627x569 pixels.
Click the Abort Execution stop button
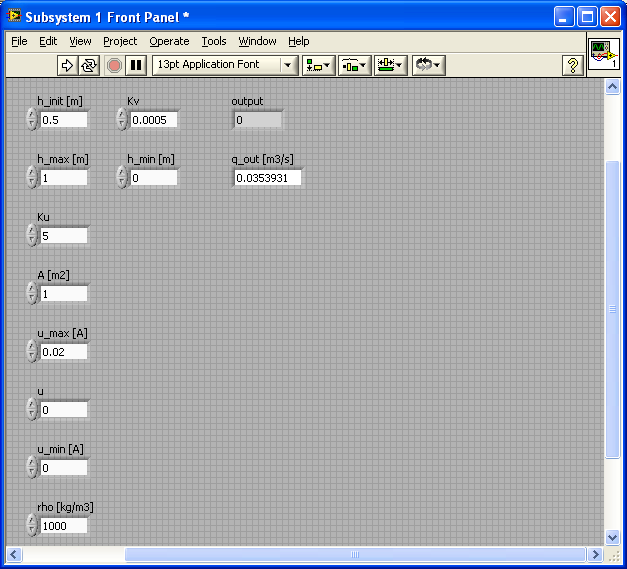114,65
